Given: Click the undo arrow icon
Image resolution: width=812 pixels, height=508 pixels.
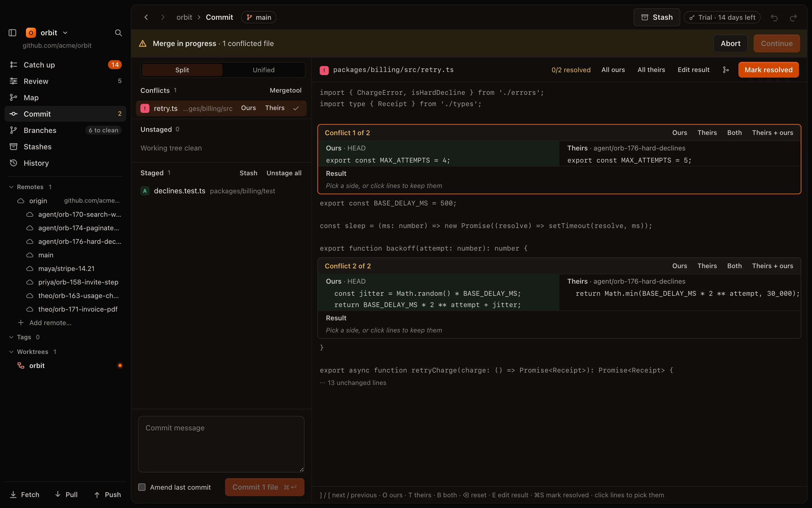Looking at the screenshot, I should (774, 17).
